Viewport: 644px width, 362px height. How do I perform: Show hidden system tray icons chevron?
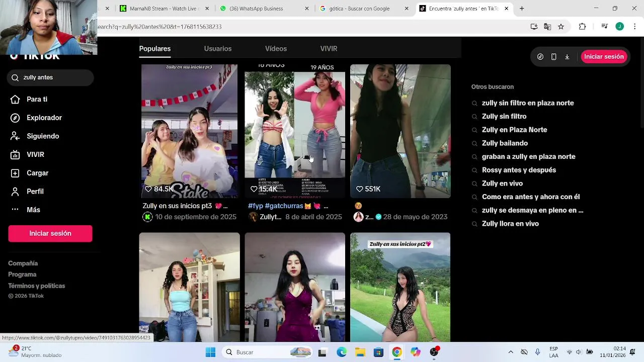pyautogui.click(x=511, y=352)
